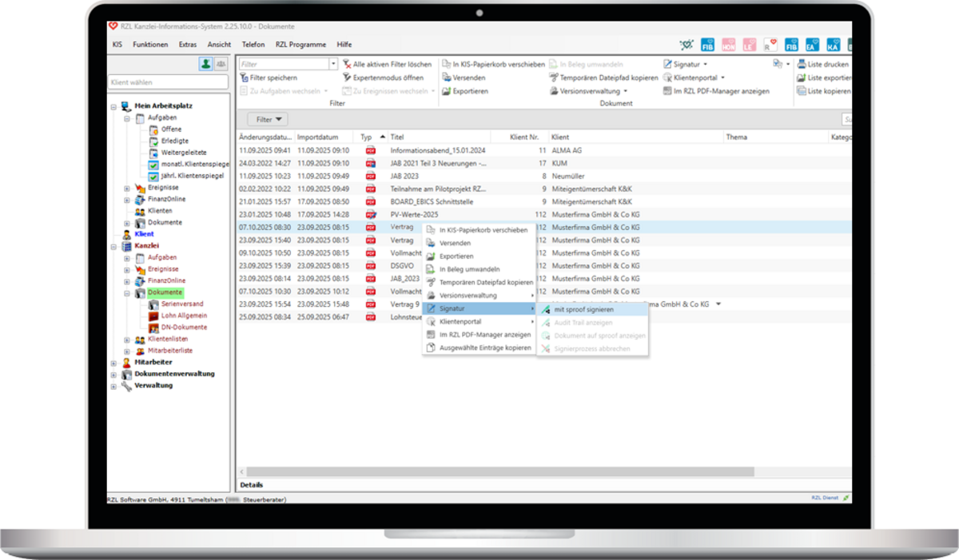
Task: Collapse the Mein Arbeitsplatz tree node
Action: coord(113,106)
